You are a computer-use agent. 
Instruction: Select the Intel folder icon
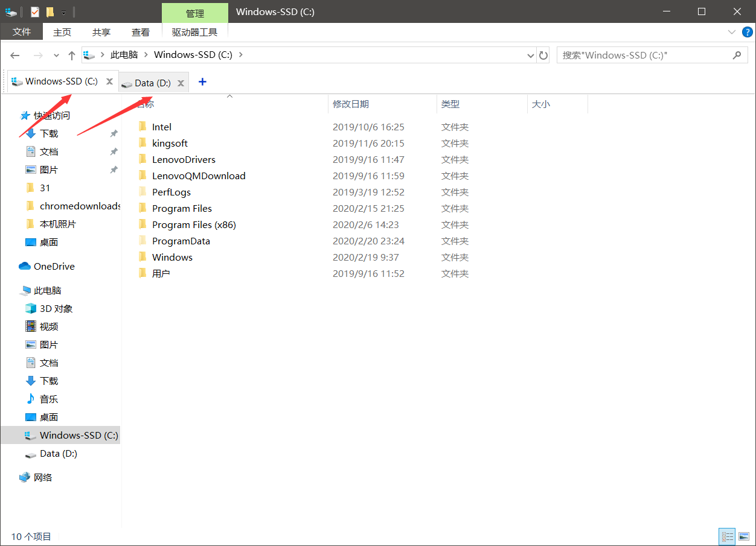[143, 127]
